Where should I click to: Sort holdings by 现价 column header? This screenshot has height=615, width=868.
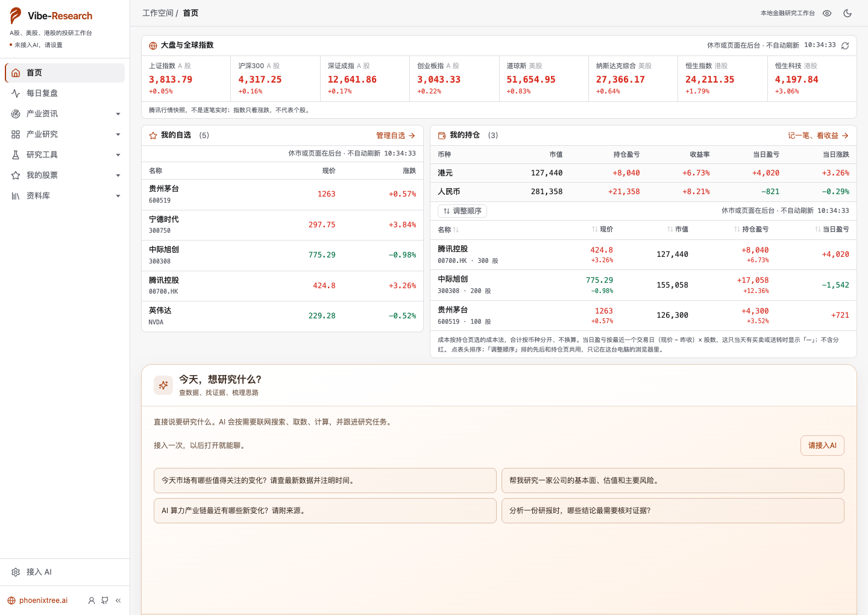(x=602, y=230)
